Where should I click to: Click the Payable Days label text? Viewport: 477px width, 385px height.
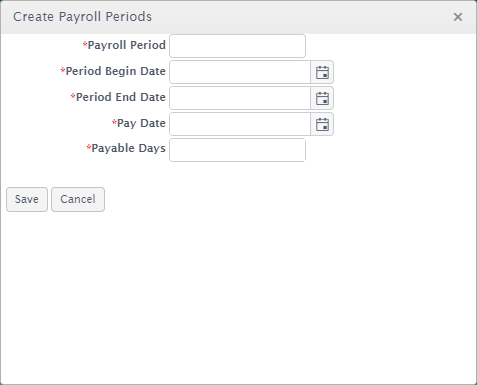[x=129, y=148]
